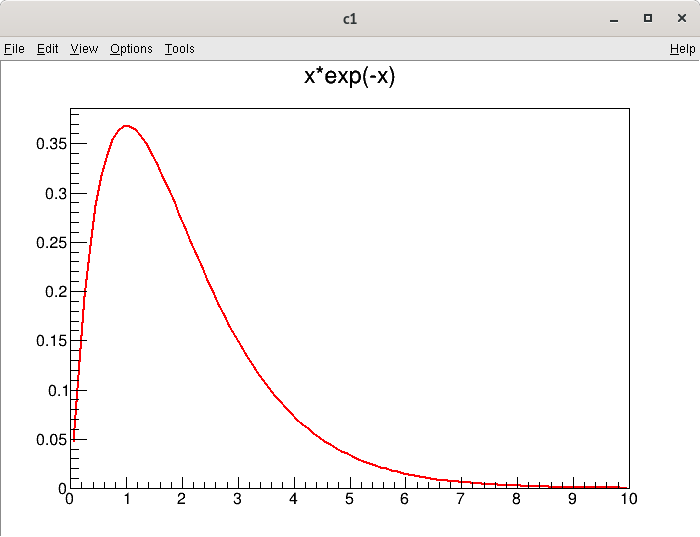Select the plot title x*exp(-x)
The image size is (700, 537).
click(350, 76)
